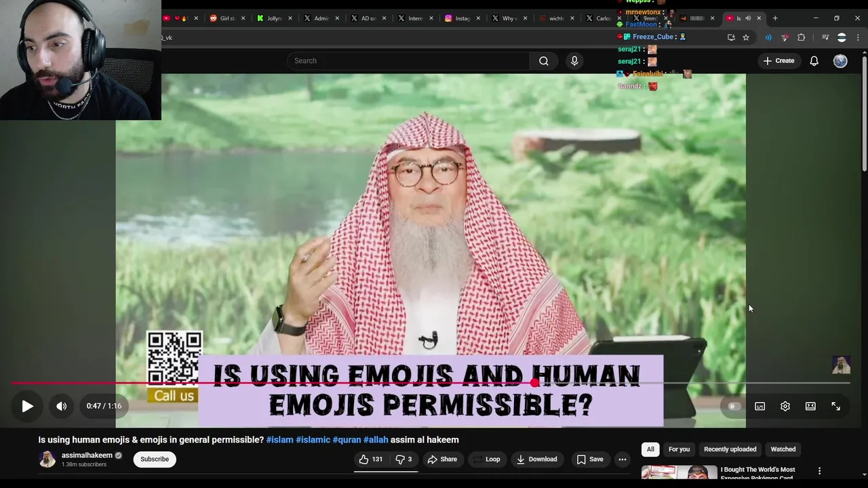
Task: Click the channel watermark on video
Action: point(841,365)
